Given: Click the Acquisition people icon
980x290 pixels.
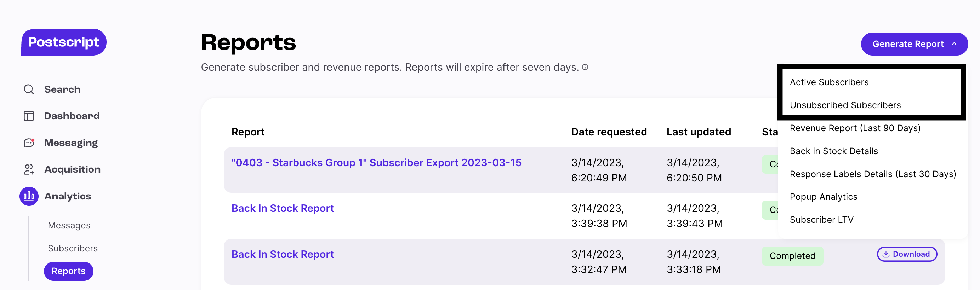Looking at the screenshot, I should (29, 169).
